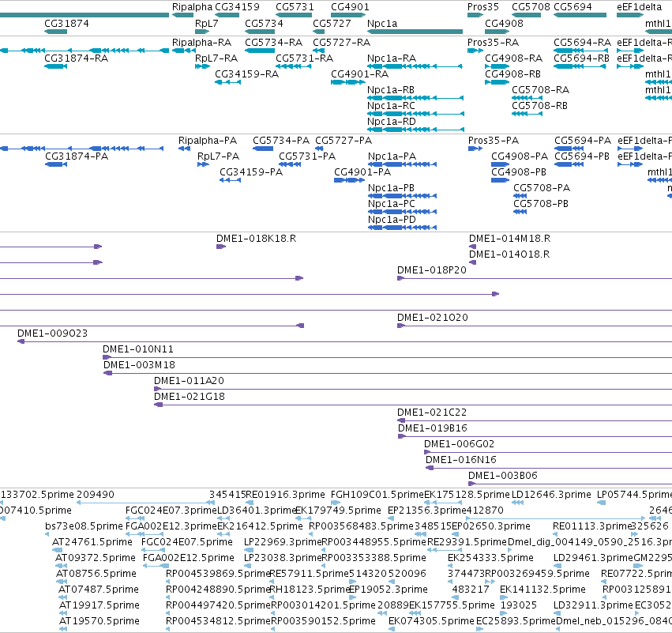
Task: Open the CG5727 gene label
Action: [332, 23]
